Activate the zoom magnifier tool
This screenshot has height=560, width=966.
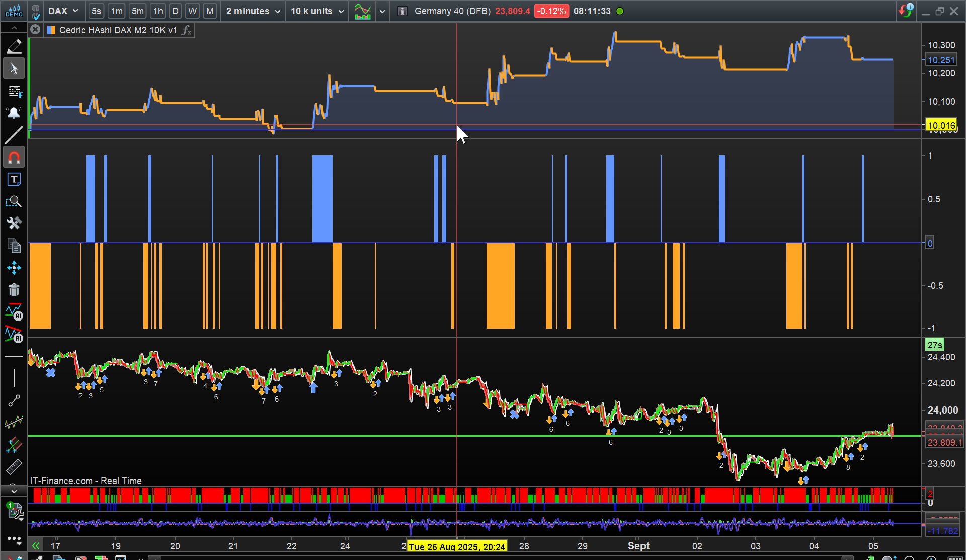[x=14, y=202]
